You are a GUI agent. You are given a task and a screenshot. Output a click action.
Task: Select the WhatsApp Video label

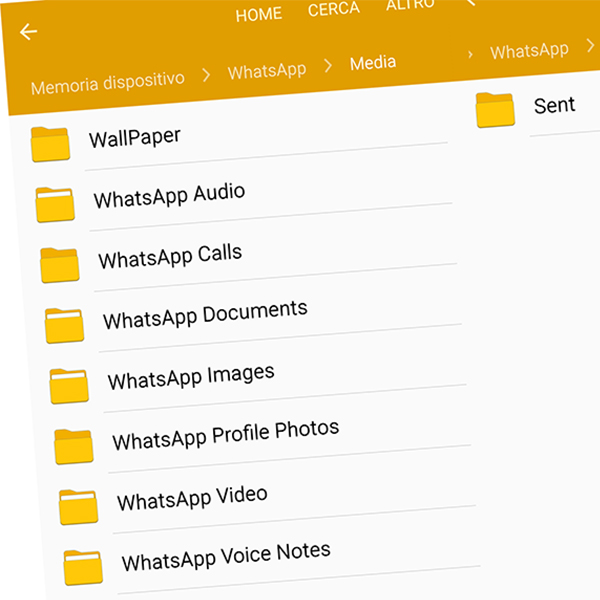[192, 498]
